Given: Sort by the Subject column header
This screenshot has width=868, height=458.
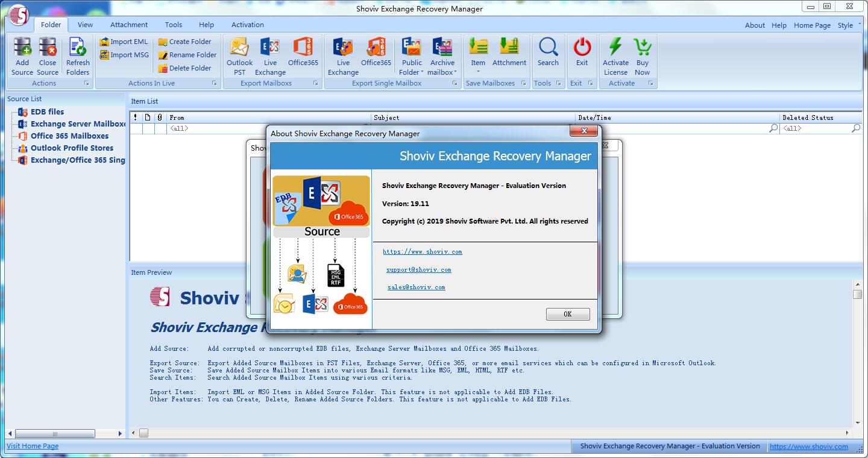Looking at the screenshot, I should coord(473,118).
